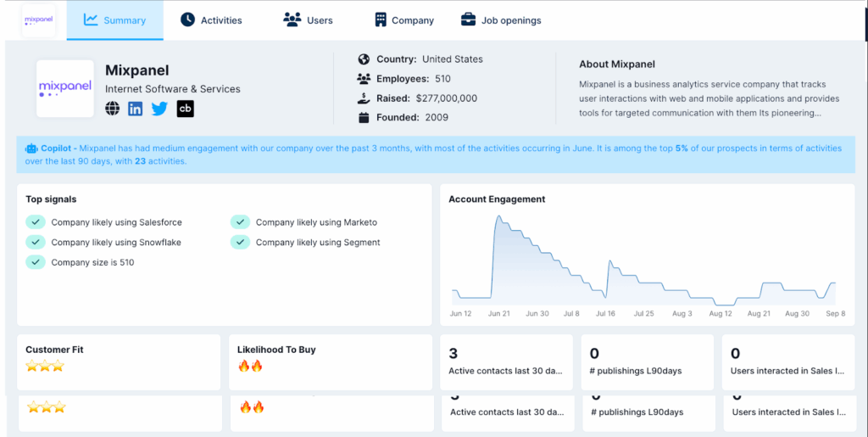
Task: Open the Mixpanel website globe icon
Action: coord(113,109)
